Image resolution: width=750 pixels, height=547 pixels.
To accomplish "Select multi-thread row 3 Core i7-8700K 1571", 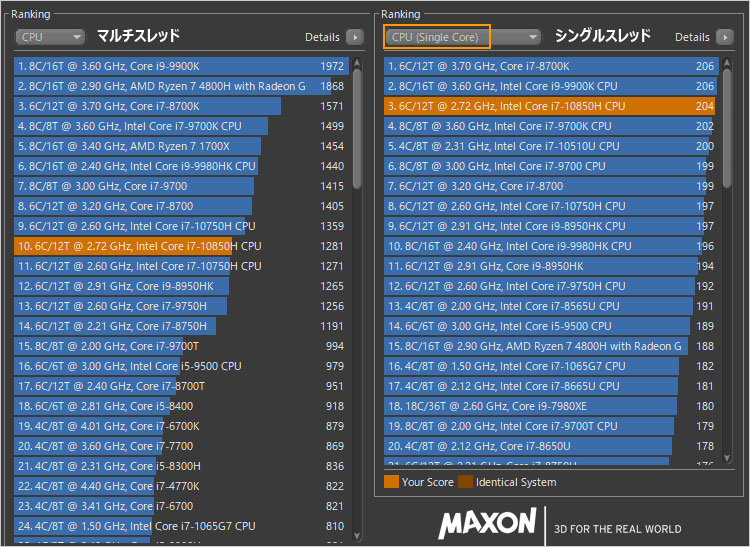I will [182, 106].
